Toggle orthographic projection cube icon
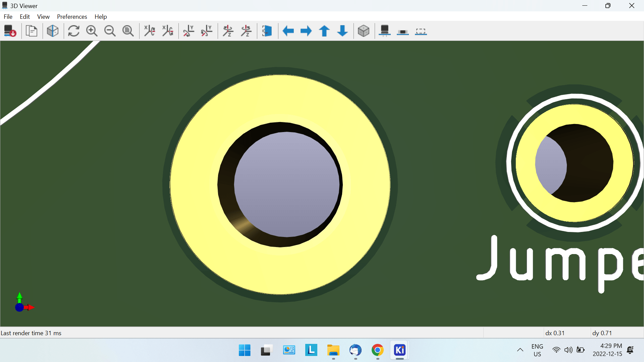 (x=364, y=31)
